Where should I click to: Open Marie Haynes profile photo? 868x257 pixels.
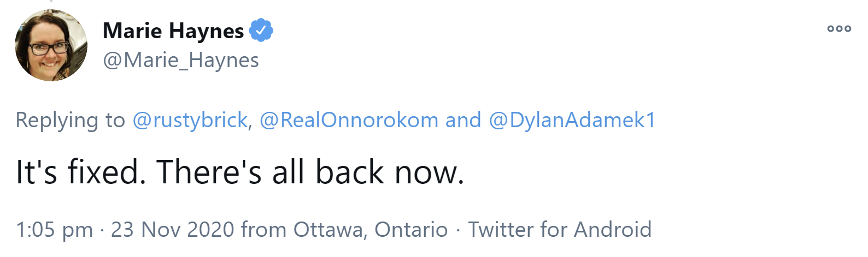(51, 45)
